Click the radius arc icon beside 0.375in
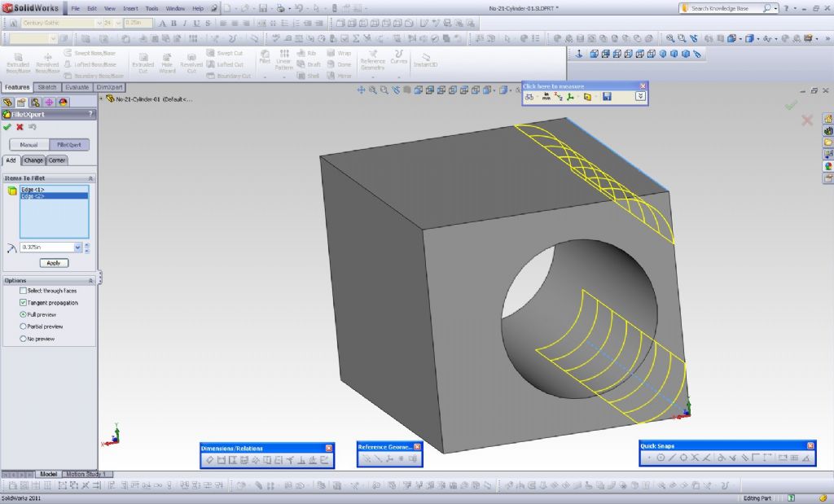This screenshot has width=834, height=504. pos(11,248)
